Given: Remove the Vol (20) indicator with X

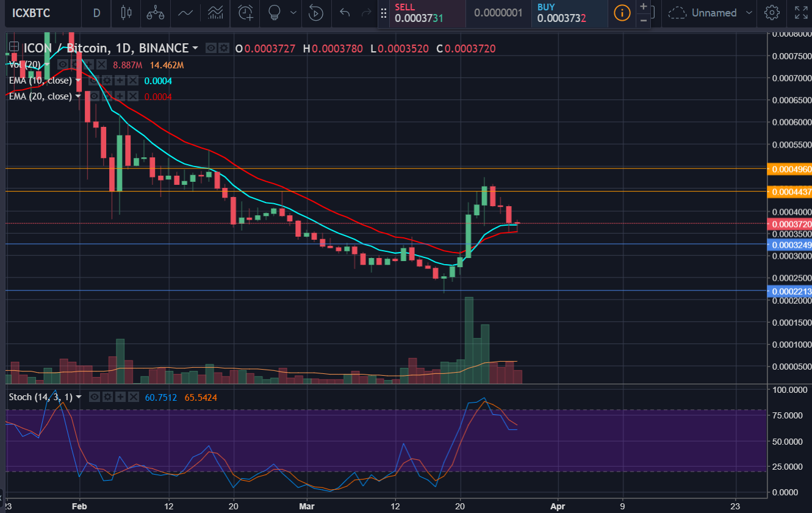Looking at the screenshot, I should (x=101, y=65).
